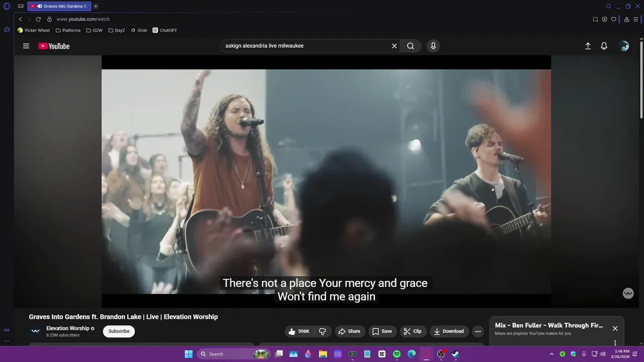Open the Opera GX main menu logo

(x=7, y=7)
